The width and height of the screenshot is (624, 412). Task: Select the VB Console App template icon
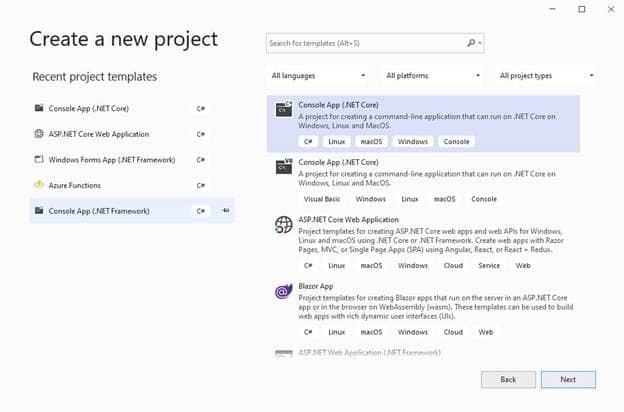[284, 166]
